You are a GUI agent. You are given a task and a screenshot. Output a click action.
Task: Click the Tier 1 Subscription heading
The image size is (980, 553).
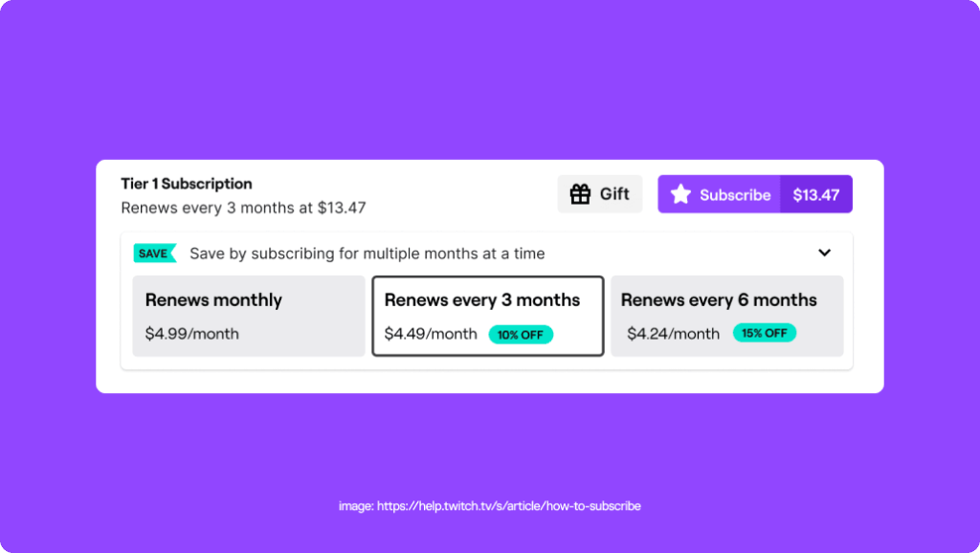tap(185, 184)
